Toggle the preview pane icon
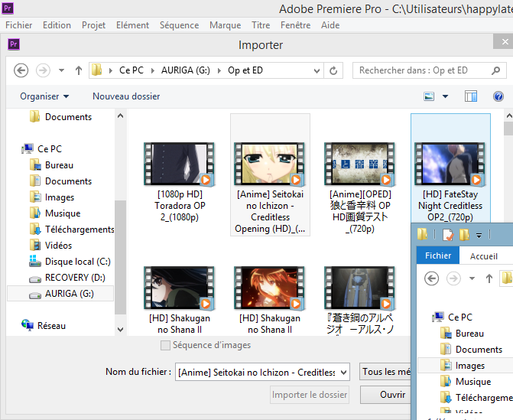 (471, 96)
